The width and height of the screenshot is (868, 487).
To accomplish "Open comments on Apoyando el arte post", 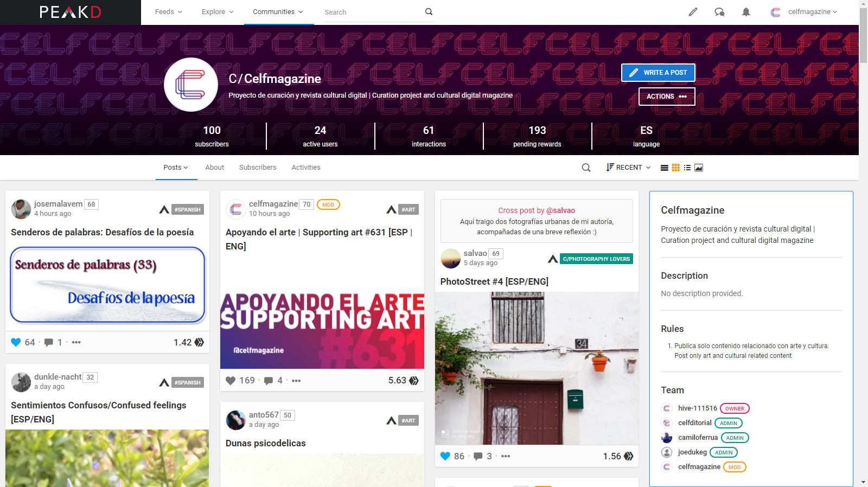I will [268, 381].
